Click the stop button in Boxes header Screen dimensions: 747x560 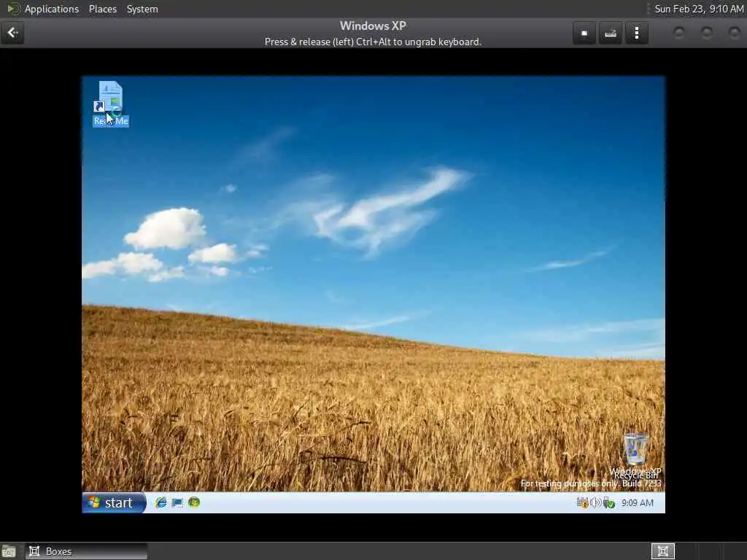584,33
